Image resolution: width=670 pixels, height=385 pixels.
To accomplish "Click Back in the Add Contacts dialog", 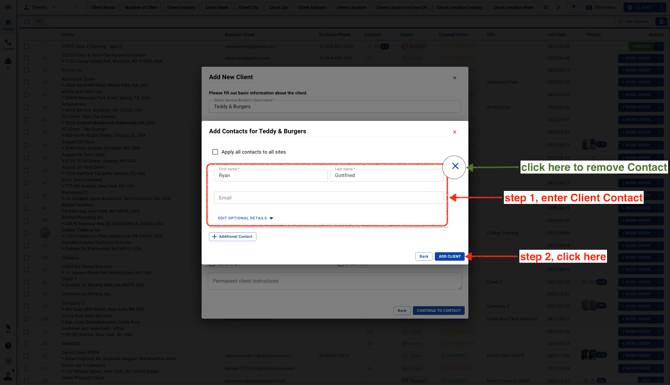I will click(423, 256).
